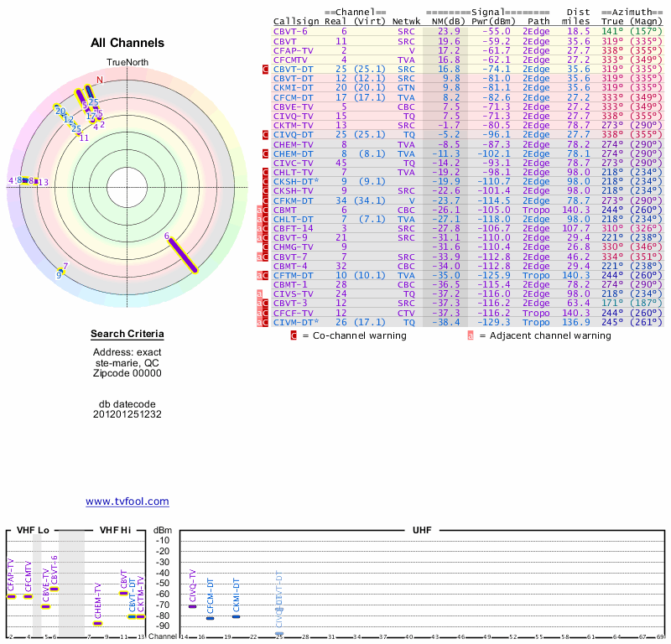
Task: Click the All Channels title
Action: coord(127,43)
